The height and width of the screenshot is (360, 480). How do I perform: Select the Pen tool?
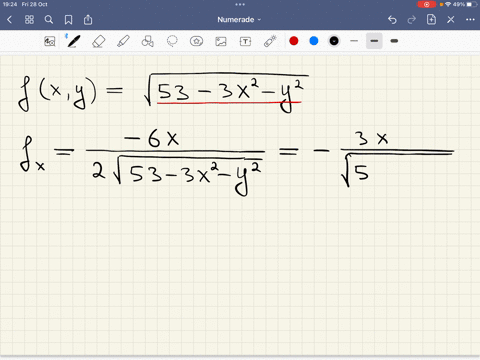click(73, 41)
